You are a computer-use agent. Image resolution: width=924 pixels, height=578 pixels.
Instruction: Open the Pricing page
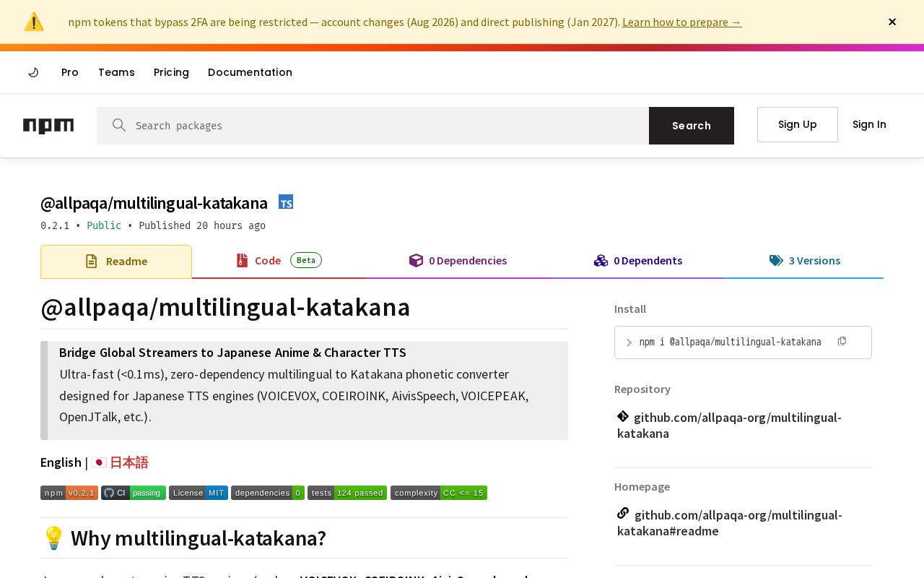pos(171,72)
